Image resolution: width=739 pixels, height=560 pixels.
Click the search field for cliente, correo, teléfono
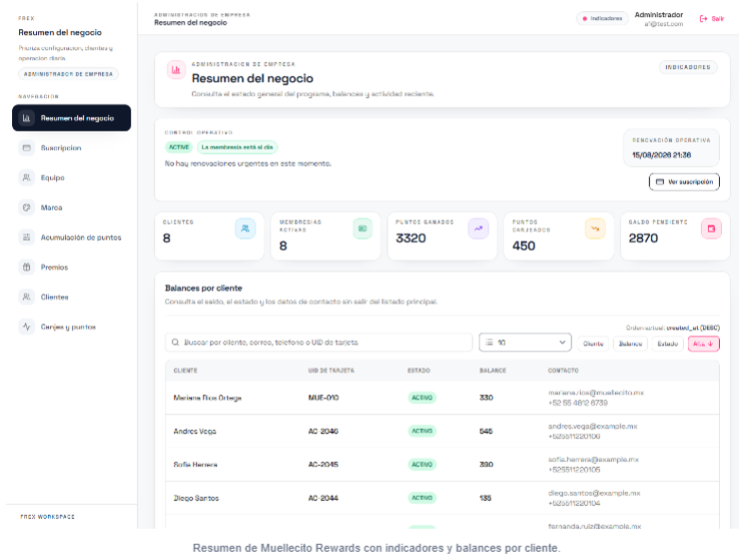[x=319, y=342]
